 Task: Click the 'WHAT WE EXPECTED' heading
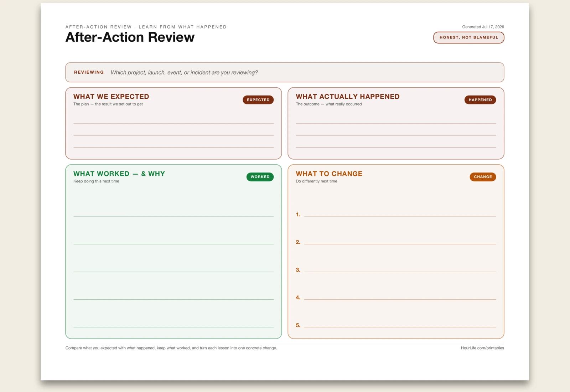111,97
